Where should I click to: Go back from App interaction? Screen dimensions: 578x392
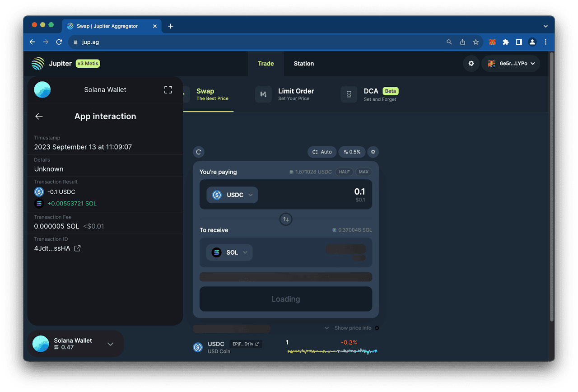[39, 117]
